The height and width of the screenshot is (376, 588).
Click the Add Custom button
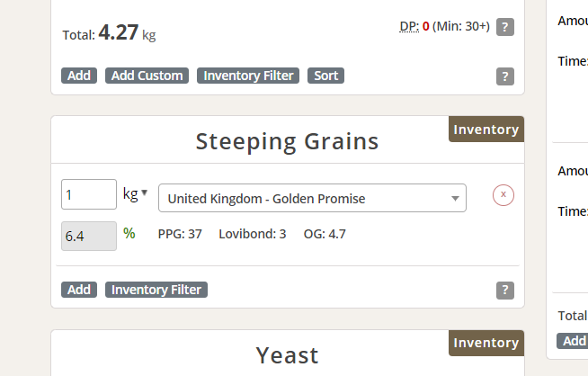click(x=147, y=76)
